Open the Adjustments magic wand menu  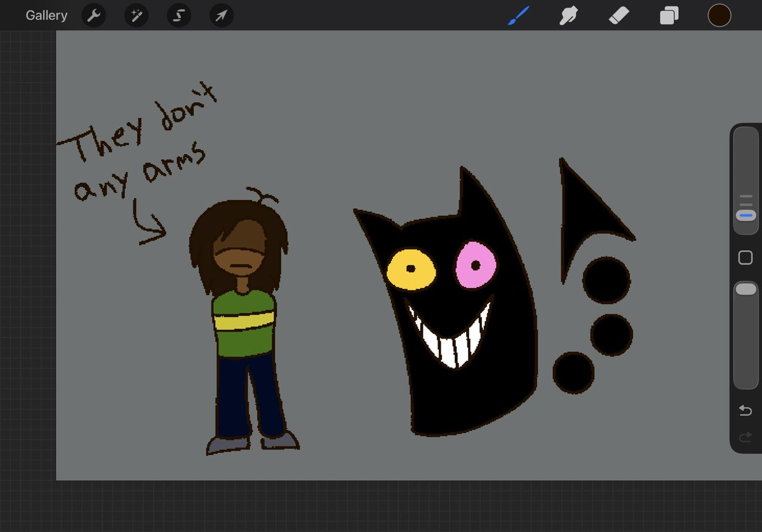coord(137,16)
